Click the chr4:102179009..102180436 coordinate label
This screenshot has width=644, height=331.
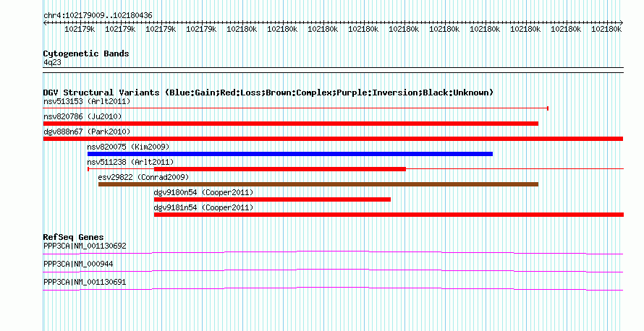pyautogui.click(x=98, y=16)
